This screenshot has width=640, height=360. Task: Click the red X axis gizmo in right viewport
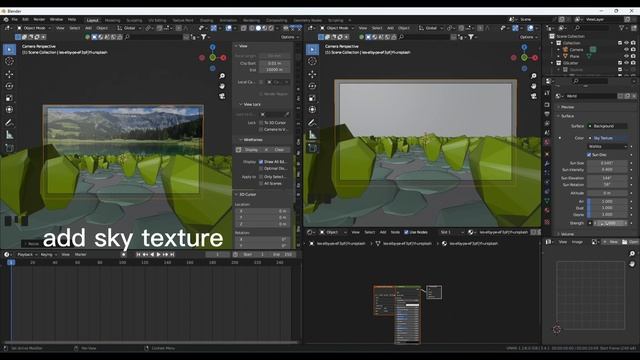(x=535, y=58)
